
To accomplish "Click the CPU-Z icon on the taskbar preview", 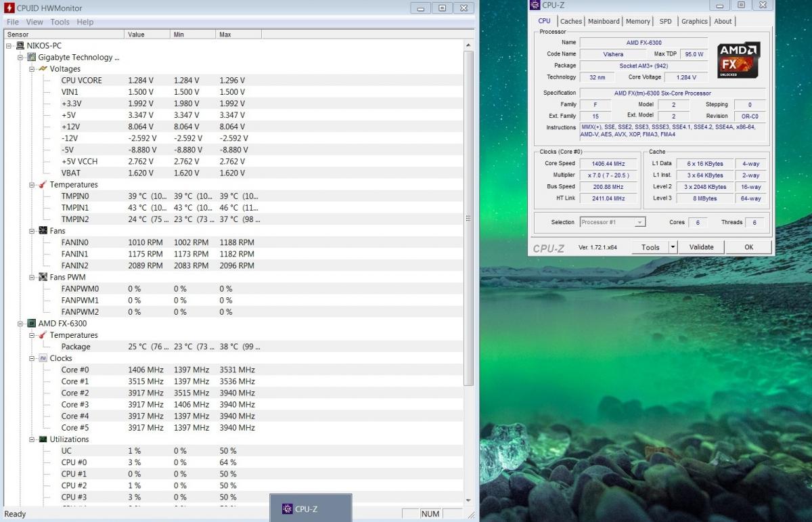I will pyautogui.click(x=287, y=509).
